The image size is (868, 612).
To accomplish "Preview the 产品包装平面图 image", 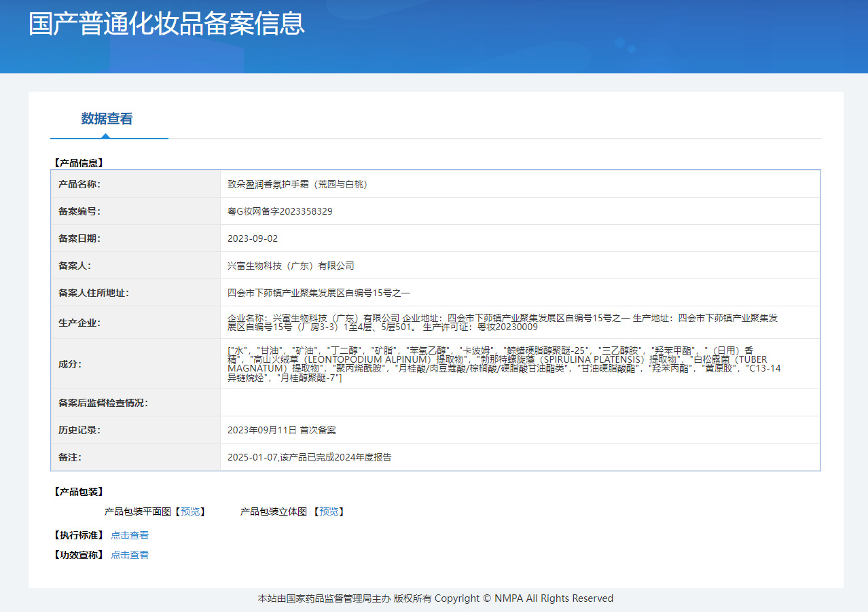I will click(190, 511).
